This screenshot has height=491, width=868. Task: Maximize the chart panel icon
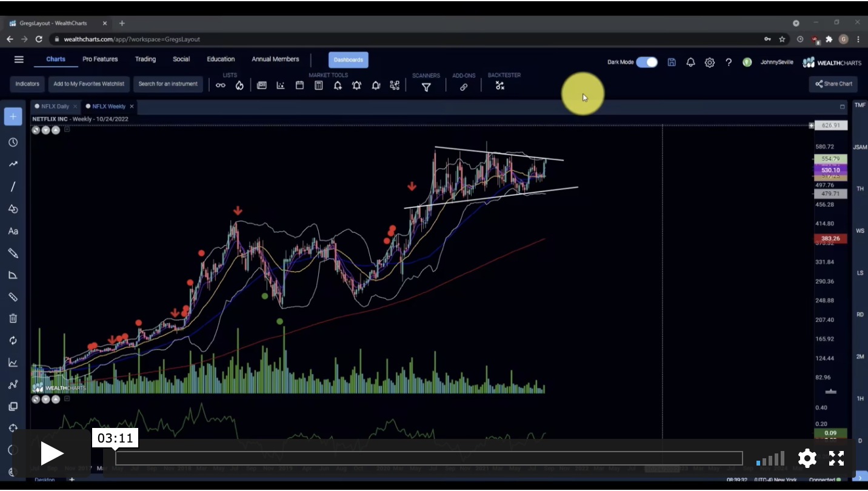pyautogui.click(x=842, y=107)
